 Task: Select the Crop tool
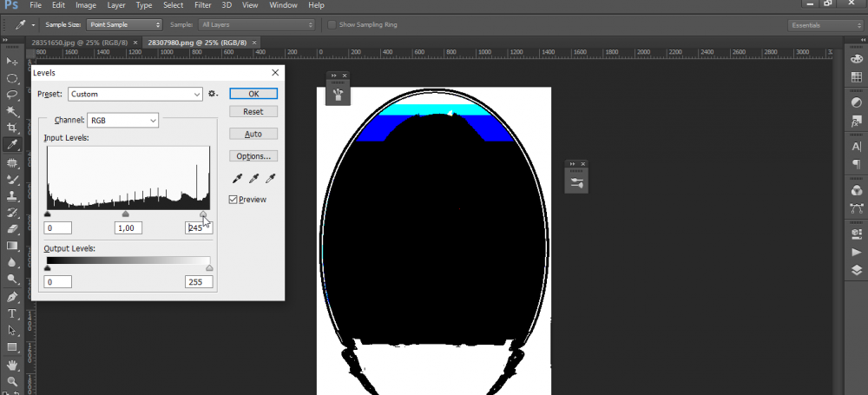point(12,128)
